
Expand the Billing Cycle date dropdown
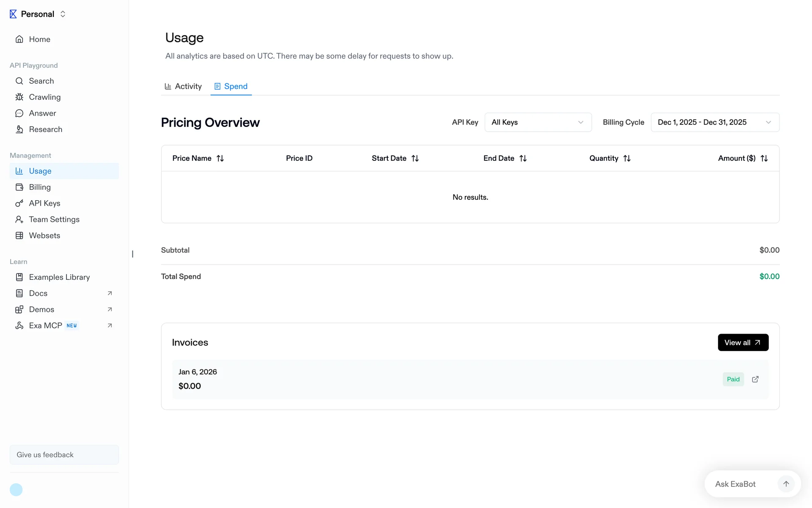(714, 122)
